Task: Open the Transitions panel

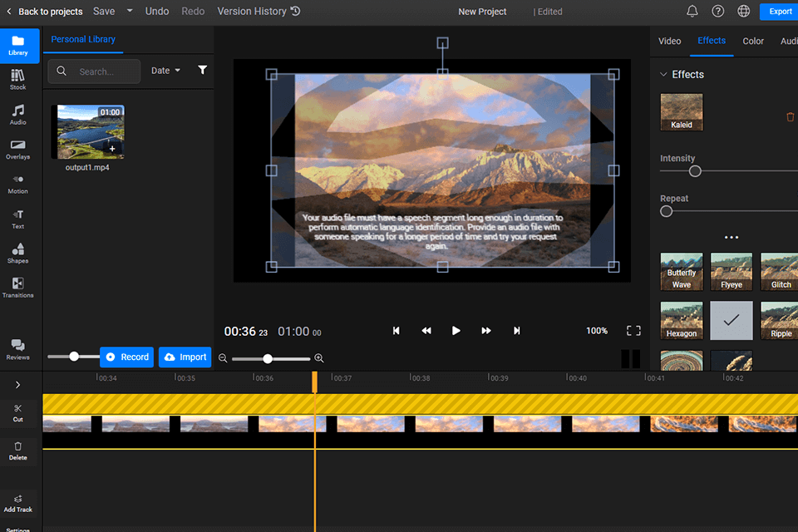Action: [17, 288]
